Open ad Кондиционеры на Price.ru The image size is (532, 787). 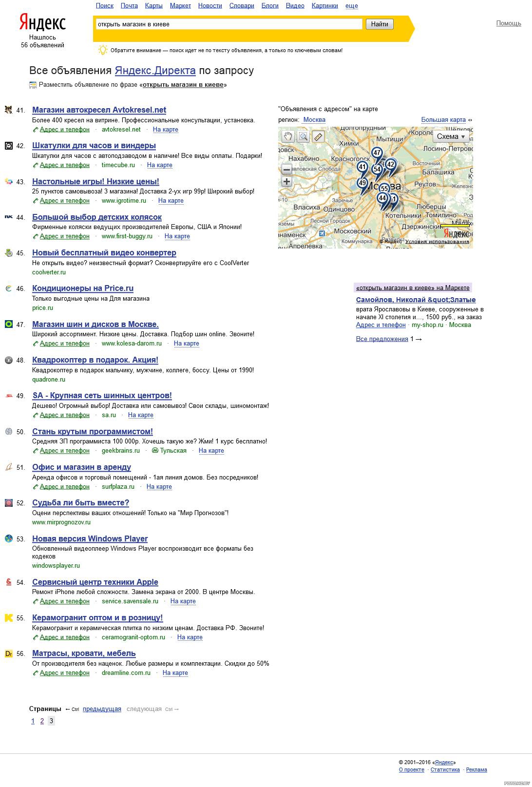[83, 288]
